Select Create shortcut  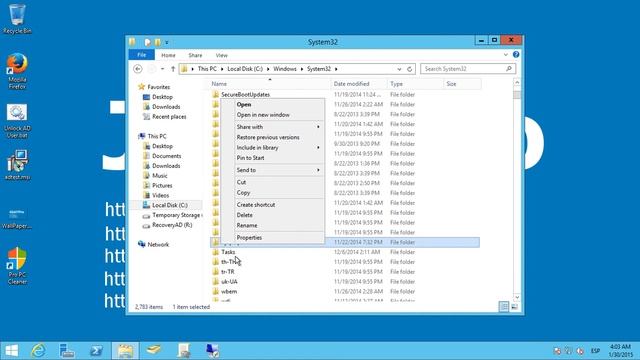273,204
